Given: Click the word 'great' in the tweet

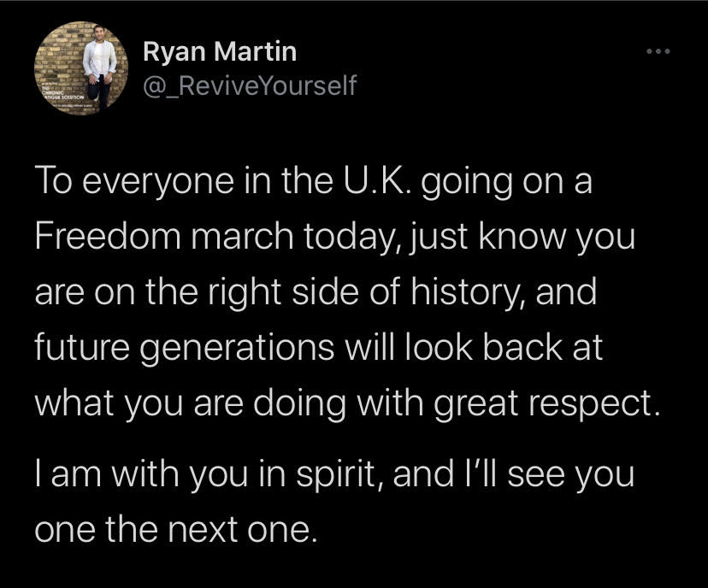Looking at the screenshot, I should point(476,405).
